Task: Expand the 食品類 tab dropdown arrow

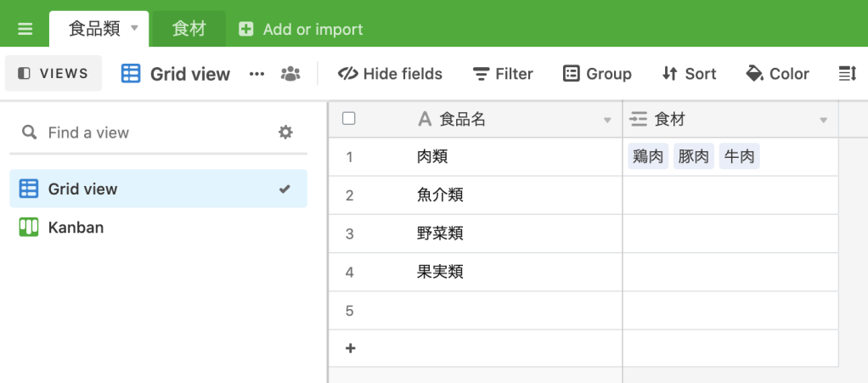Action: [x=134, y=29]
